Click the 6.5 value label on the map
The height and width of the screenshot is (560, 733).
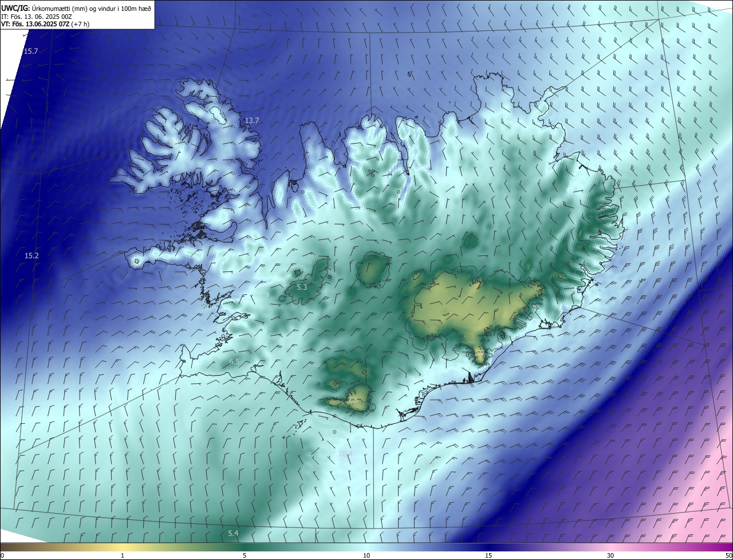click(x=234, y=361)
